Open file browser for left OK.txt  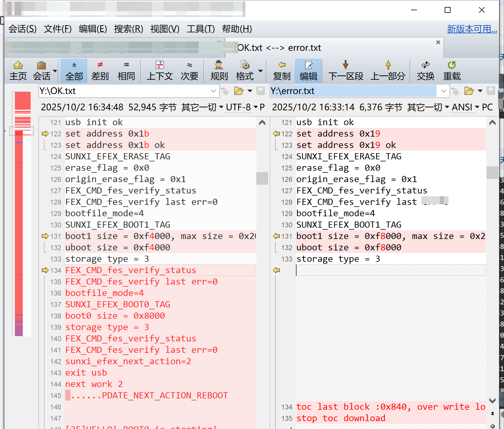(x=239, y=91)
